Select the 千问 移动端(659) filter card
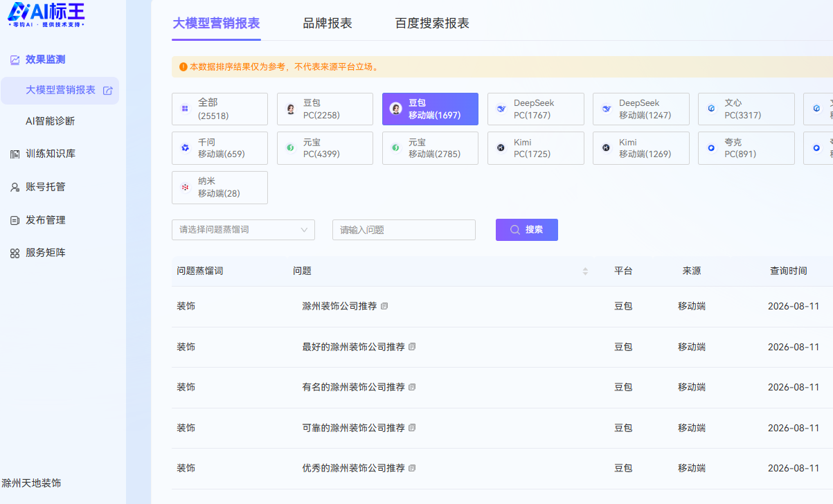The width and height of the screenshot is (833, 504). pyautogui.click(x=220, y=148)
